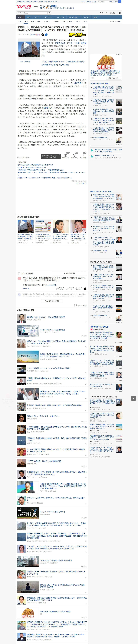Open the 財務省は2日 article link 【写真】高橋洋一氏バッサリ
The width and height of the screenshot is (138, 644).
(x=63, y=63)
